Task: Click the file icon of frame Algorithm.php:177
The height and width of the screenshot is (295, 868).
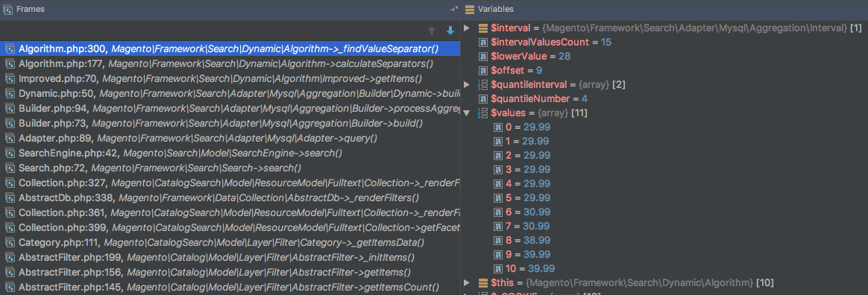Action: [x=10, y=63]
